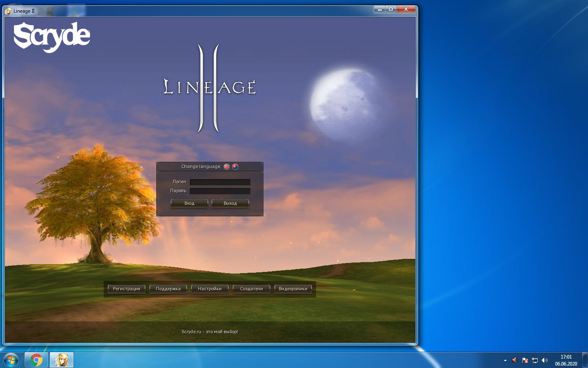Select the Lineage II taskbar icon

click(62, 360)
